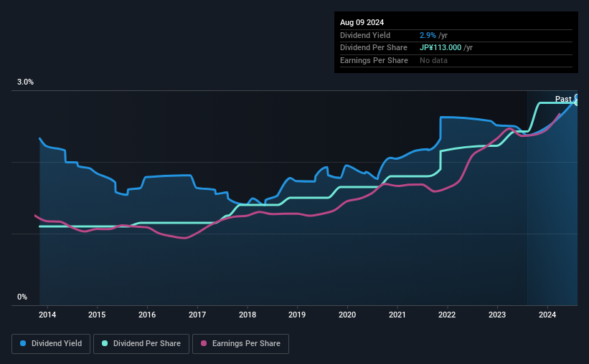The height and width of the screenshot is (364, 589).
Task: Toggle the Dividend Per Share legend button
Action: (141, 344)
